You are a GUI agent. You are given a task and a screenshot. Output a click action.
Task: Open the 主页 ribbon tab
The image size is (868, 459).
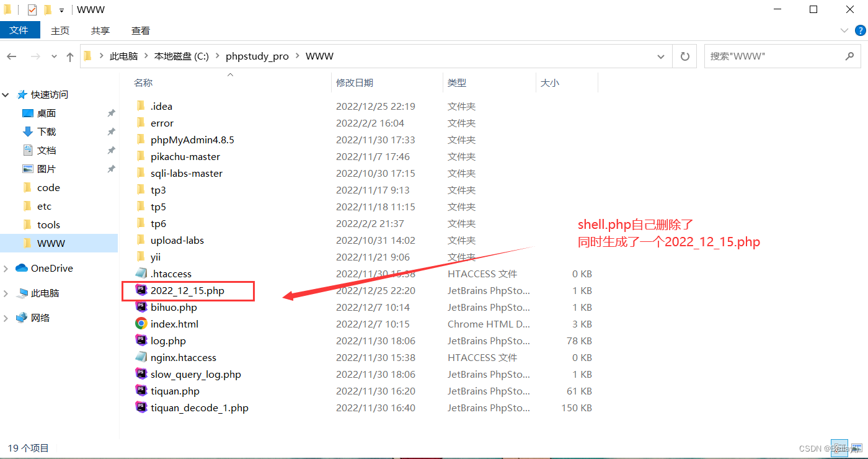(x=60, y=30)
